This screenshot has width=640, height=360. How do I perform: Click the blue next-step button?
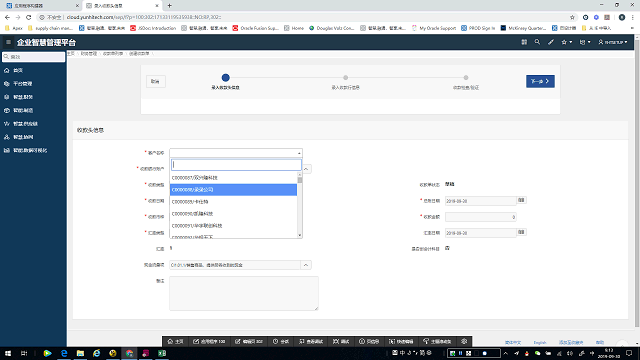click(540, 81)
